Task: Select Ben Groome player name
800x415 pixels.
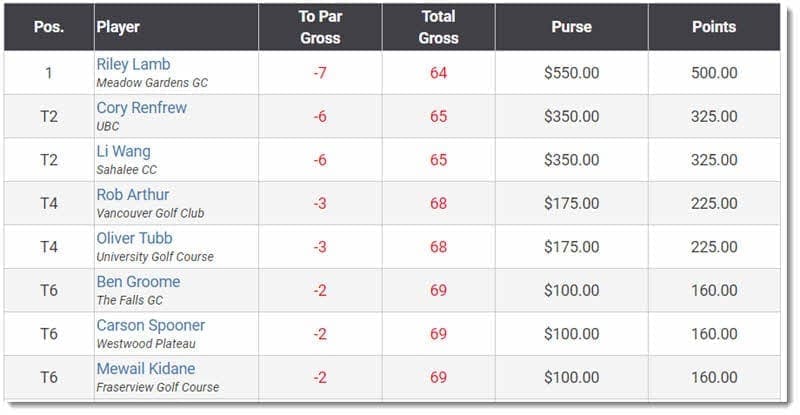Action: [138, 281]
